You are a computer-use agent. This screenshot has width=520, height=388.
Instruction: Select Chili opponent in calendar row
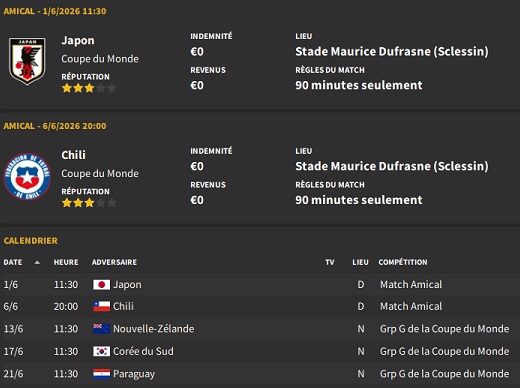123,306
